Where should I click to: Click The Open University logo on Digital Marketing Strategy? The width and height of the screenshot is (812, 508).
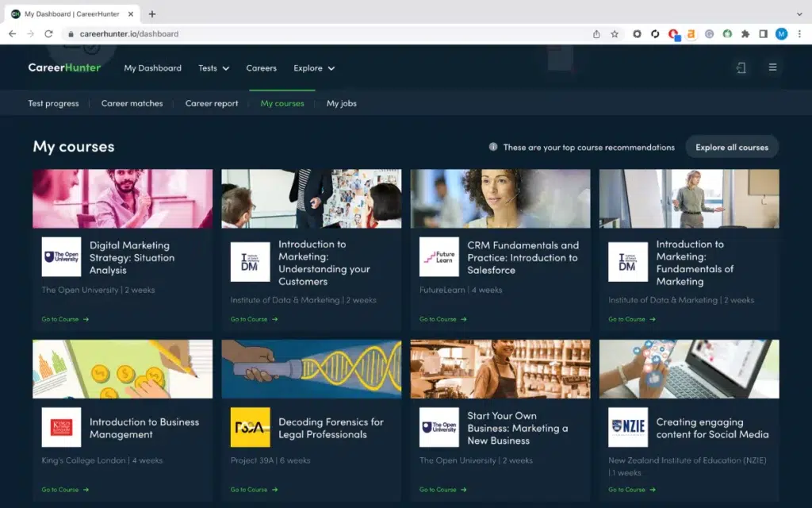pyautogui.click(x=62, y=257)
